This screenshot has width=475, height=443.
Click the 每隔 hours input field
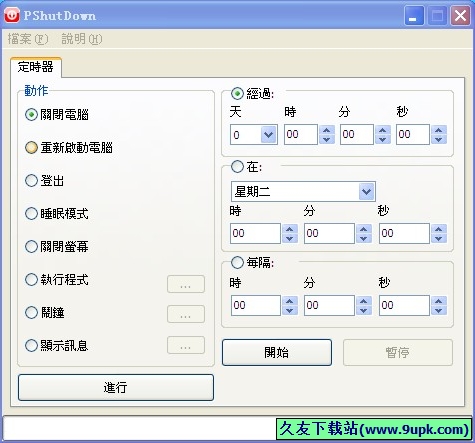click(x=256, y=305)
